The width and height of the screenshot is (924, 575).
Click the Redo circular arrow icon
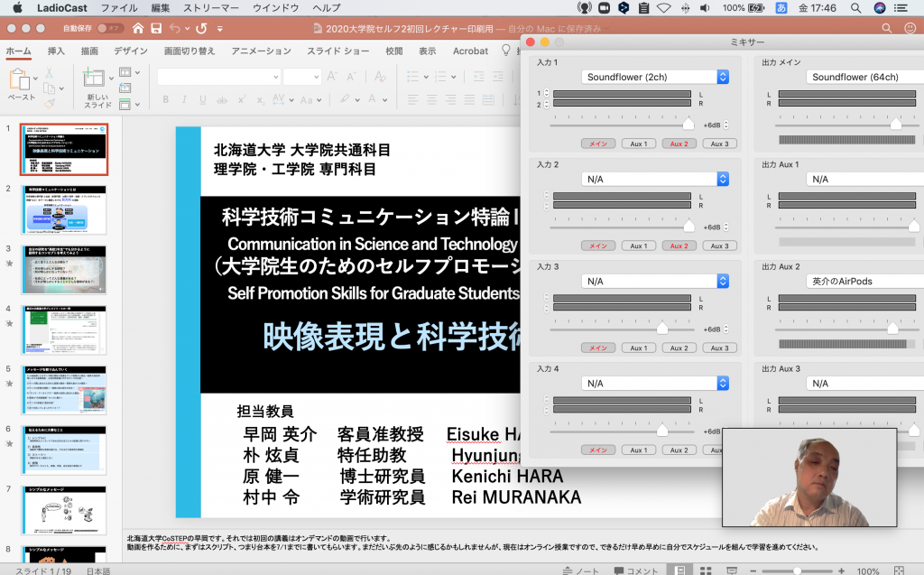coord(201,28)
